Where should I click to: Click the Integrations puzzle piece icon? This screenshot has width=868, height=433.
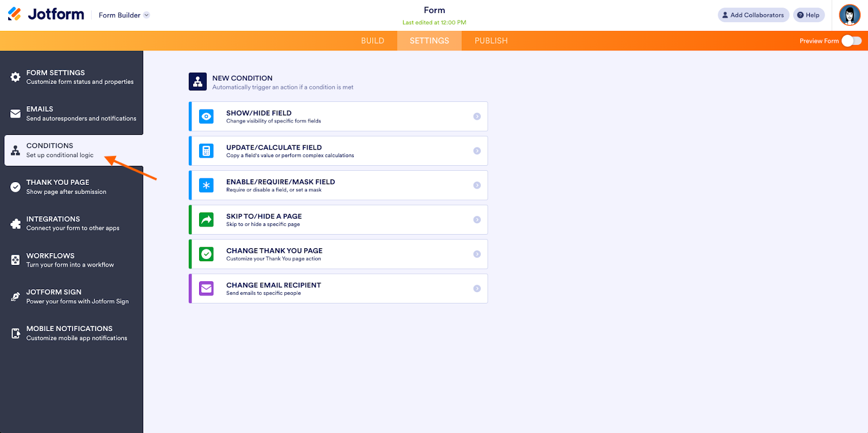[x=16, y=223]
